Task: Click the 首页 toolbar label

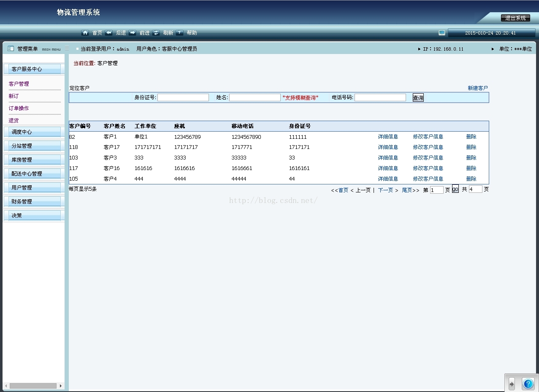Action: 97,32
